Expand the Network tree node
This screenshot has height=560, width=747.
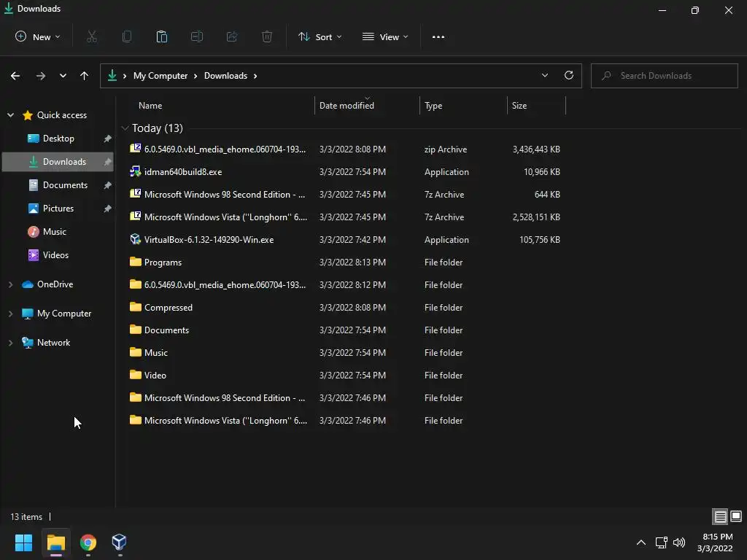click(10, 343)
